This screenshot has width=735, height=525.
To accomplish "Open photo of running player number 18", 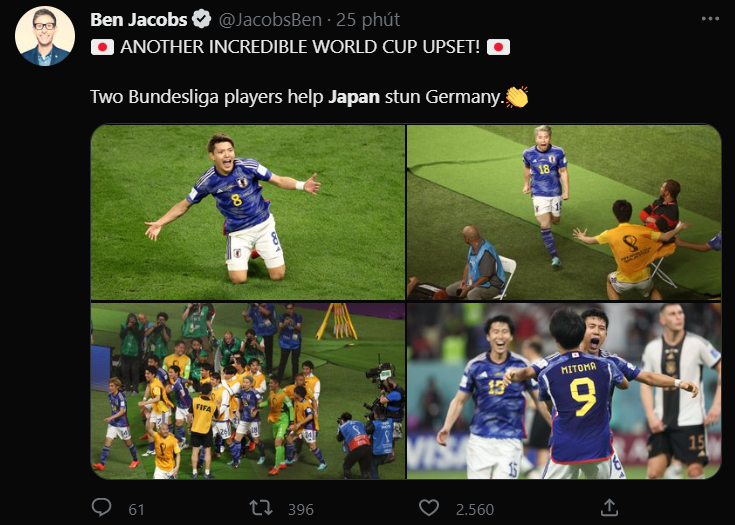I will point(564,212).
